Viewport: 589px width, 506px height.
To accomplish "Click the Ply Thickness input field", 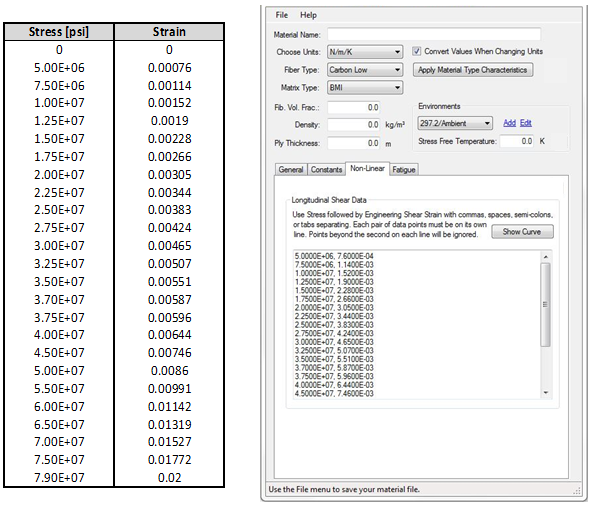I will point(353,143).
